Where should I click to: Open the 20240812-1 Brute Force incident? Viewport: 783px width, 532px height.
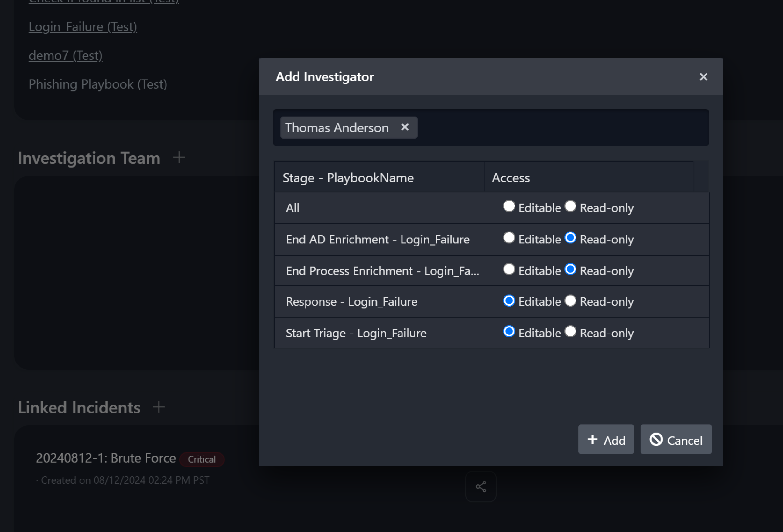pyautogui.click(x=106, y=458)
